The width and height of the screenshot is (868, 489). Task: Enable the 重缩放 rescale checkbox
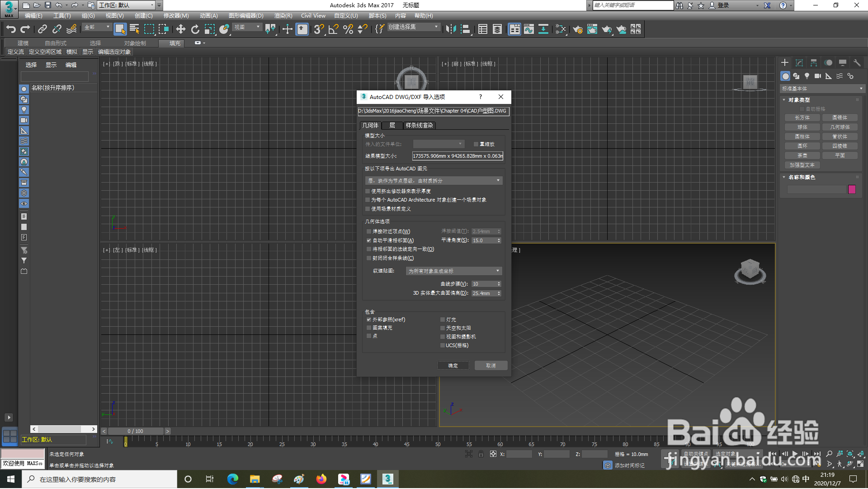coord(476,144)
